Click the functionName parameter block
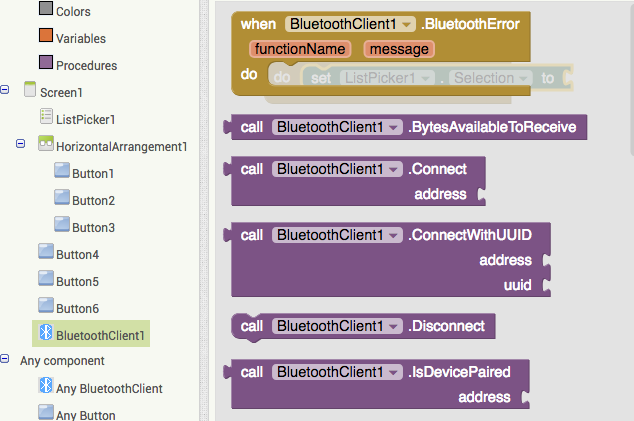 point(300,48)
